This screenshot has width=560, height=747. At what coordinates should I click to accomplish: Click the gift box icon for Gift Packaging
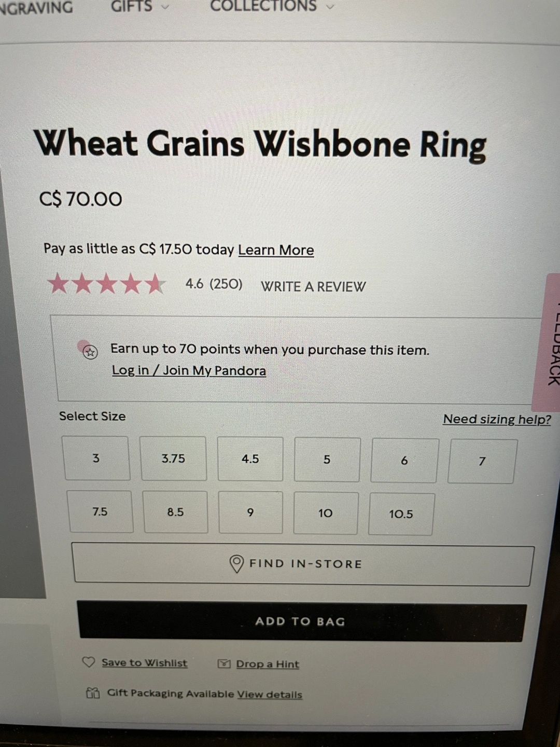(93, 693)
